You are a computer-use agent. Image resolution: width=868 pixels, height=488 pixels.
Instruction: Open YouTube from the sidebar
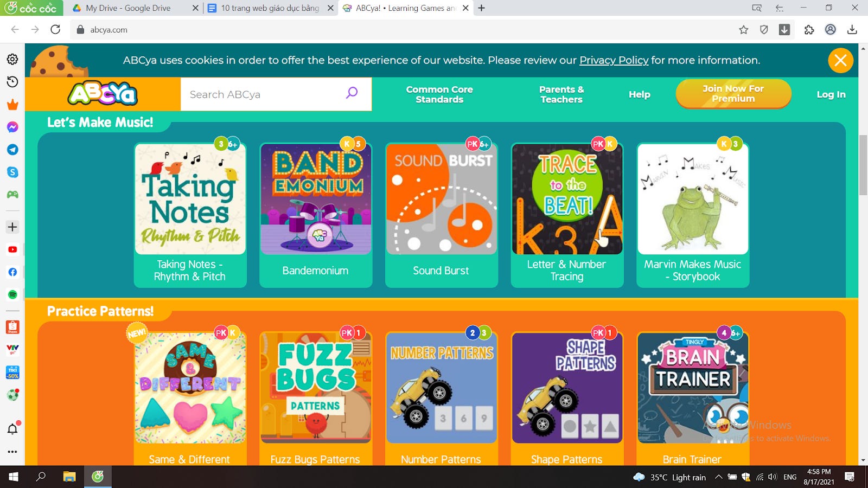click(x=12, y=249)
